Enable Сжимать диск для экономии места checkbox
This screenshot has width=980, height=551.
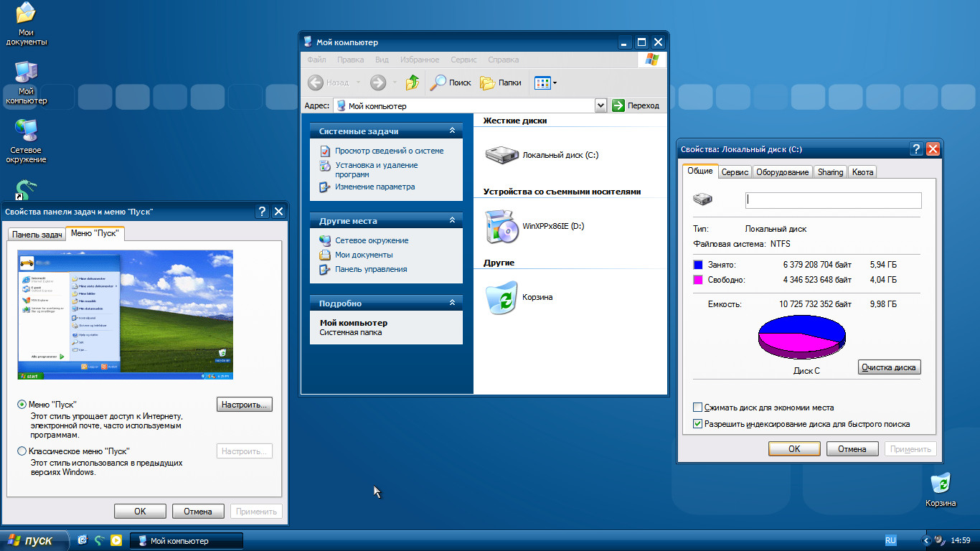click(x=697, y=408)
